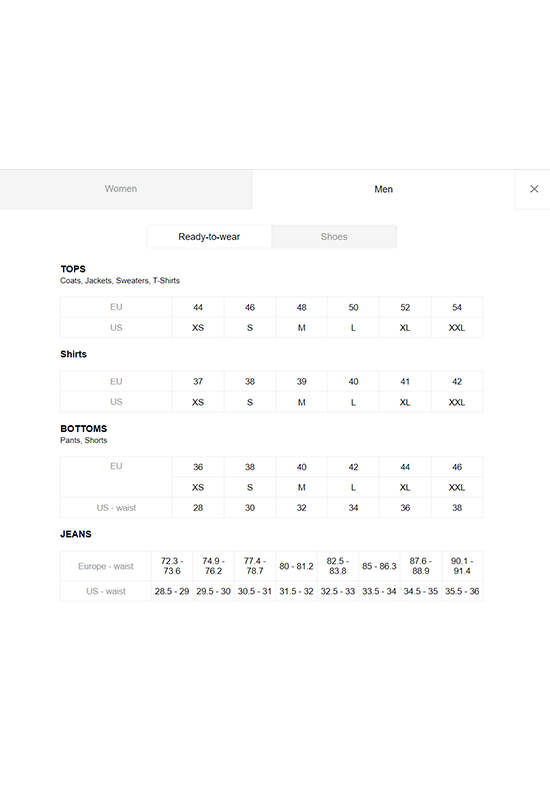Click the JEANS section heading
This screenshot has height=800, width=550.
click(76, 534)
